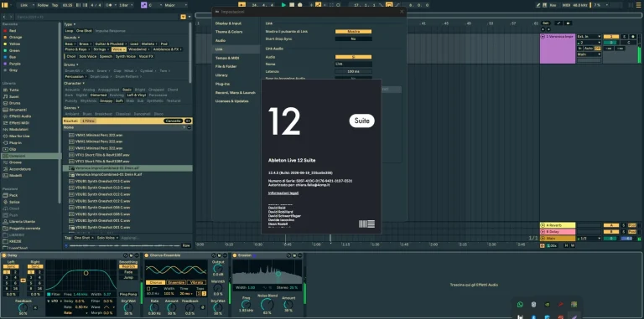The width and height of the screenshot is (644, 319).
Task: Toggle Link Audio setting Sì button
Action: coord(353,57)
